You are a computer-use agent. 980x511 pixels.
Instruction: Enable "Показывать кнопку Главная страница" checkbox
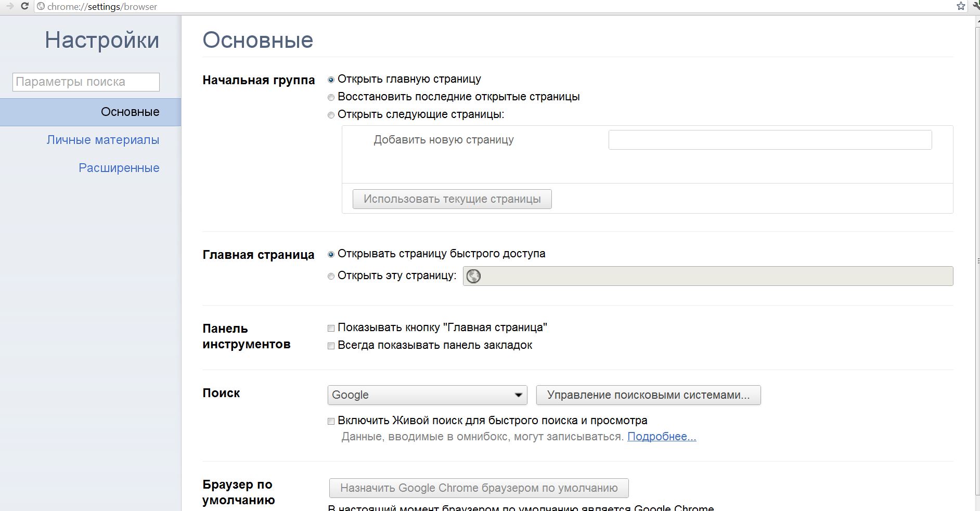pos(331,329)
